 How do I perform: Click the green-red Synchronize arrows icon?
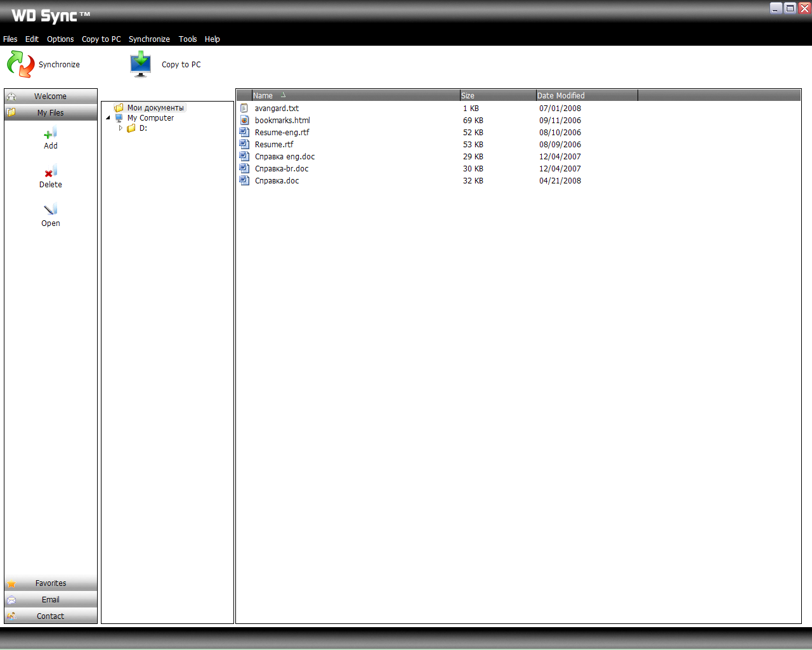20,64
